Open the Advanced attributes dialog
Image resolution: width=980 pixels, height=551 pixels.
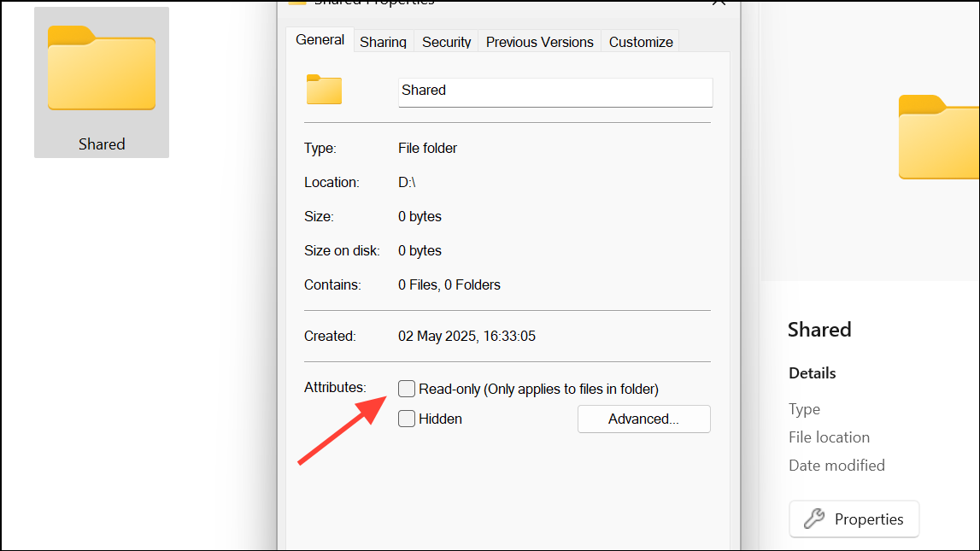[x=643, y=419]
